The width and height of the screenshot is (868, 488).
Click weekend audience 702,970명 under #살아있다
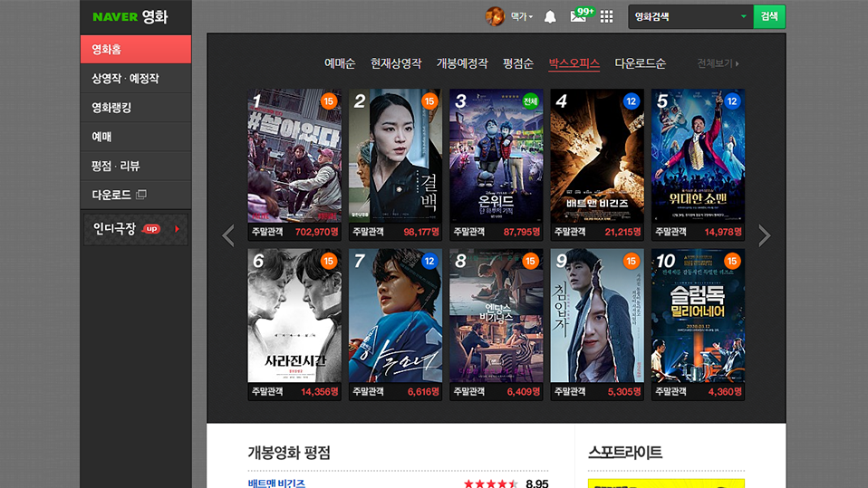(316, 232)
